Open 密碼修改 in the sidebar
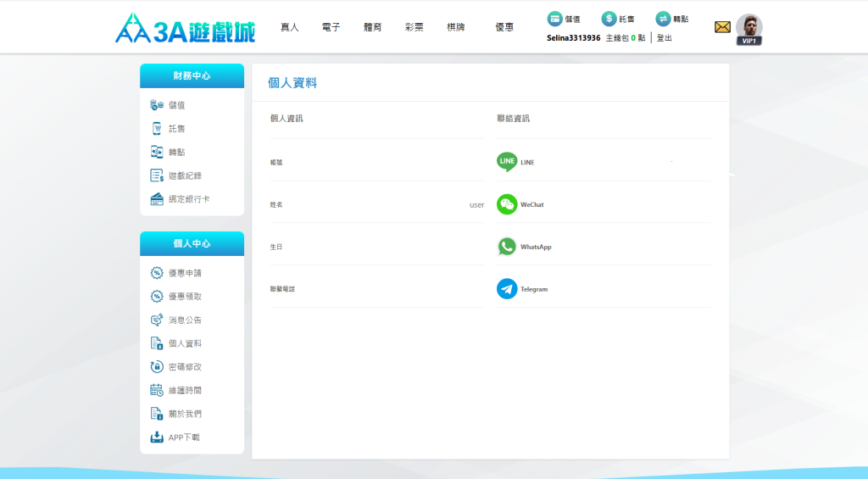This screenshot has height=479, width=868. 184,367
